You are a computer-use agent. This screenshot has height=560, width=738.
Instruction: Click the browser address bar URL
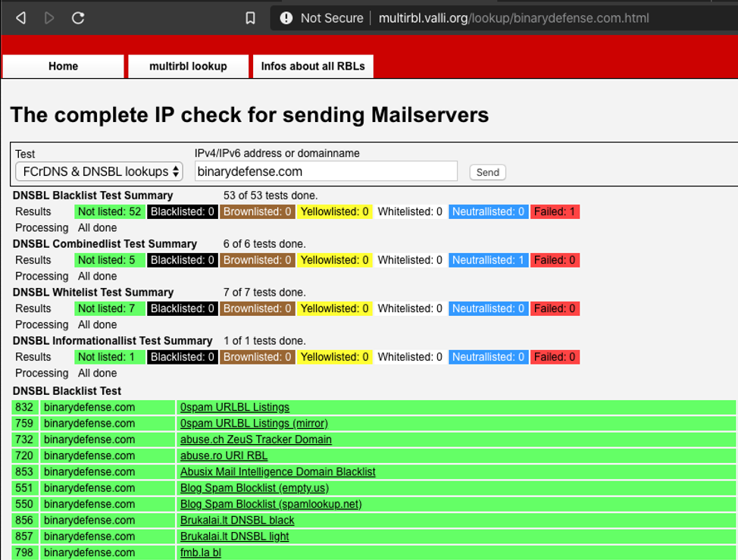pos(514,18)
